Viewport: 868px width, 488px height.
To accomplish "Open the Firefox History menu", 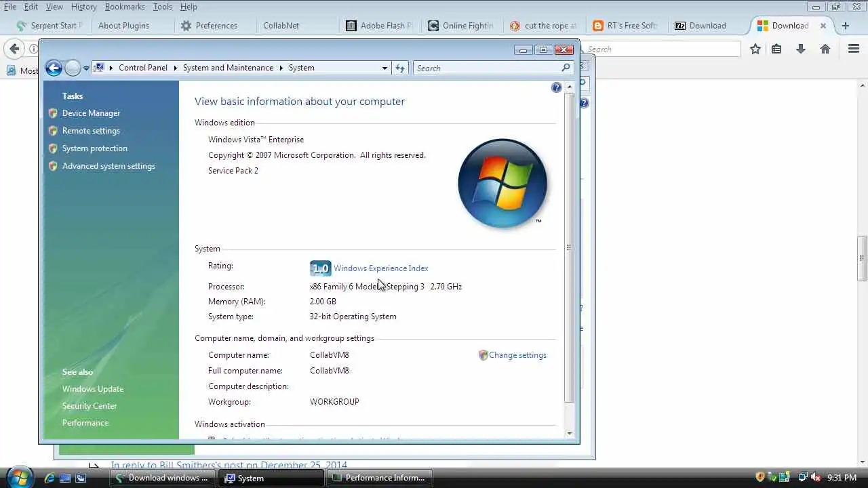I will pyautogui.click(x=83, y=7).
